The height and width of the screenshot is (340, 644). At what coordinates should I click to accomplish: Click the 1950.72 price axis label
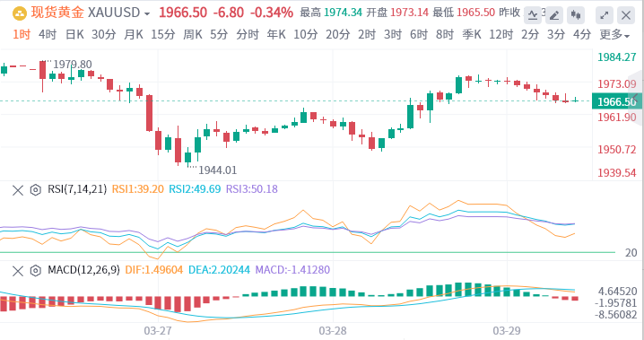tap(617, 150)
